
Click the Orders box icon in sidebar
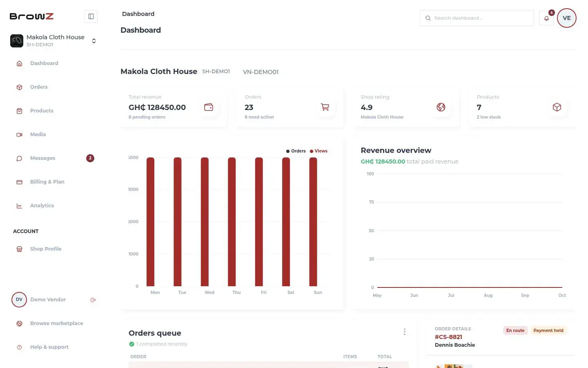coord(19,87)
